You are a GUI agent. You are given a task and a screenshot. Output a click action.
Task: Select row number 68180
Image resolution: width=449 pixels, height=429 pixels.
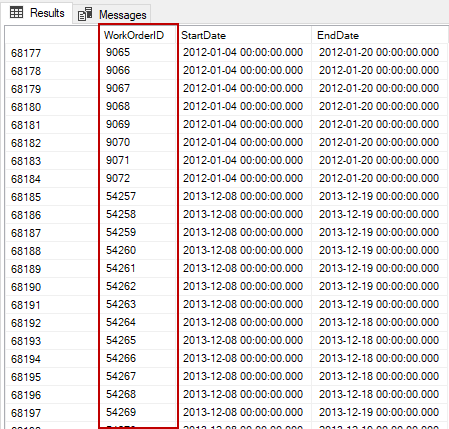coord(51,107)
